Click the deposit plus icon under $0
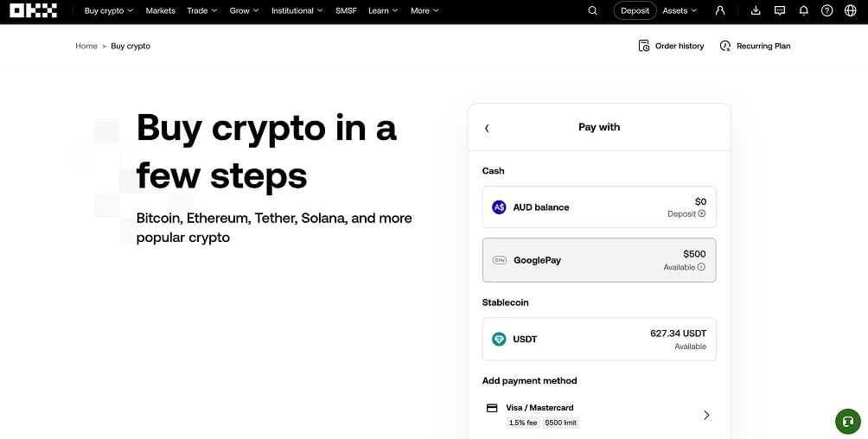This screenshot has height=439, width=868. click(702, 213)
